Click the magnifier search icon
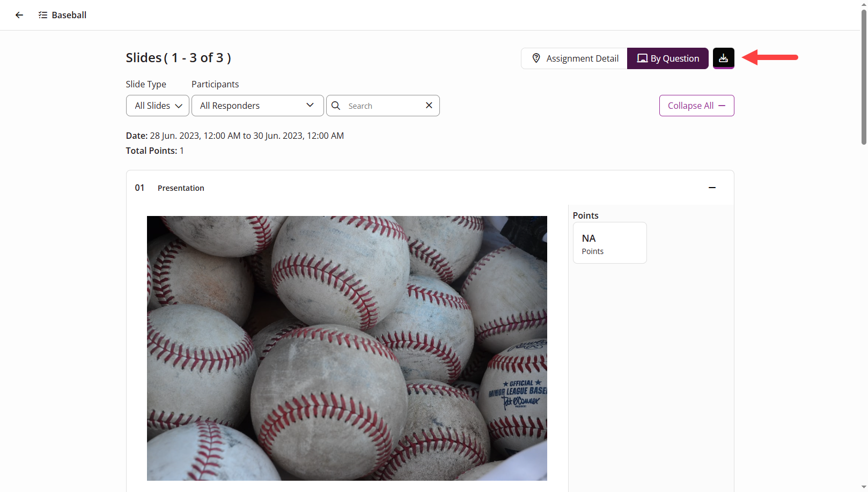Viewport: 868px width, 492px height. tap(336, 106)
